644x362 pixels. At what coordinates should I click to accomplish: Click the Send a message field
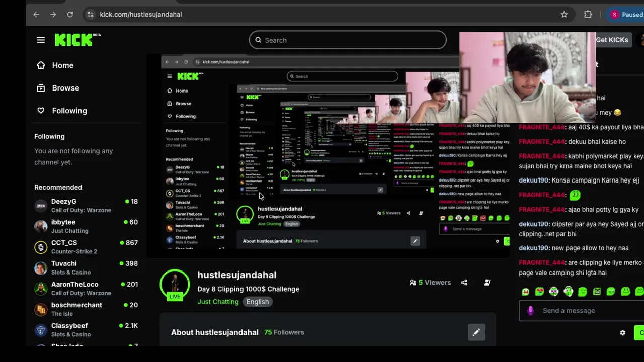pyautogui.click(x=582, y=311)
